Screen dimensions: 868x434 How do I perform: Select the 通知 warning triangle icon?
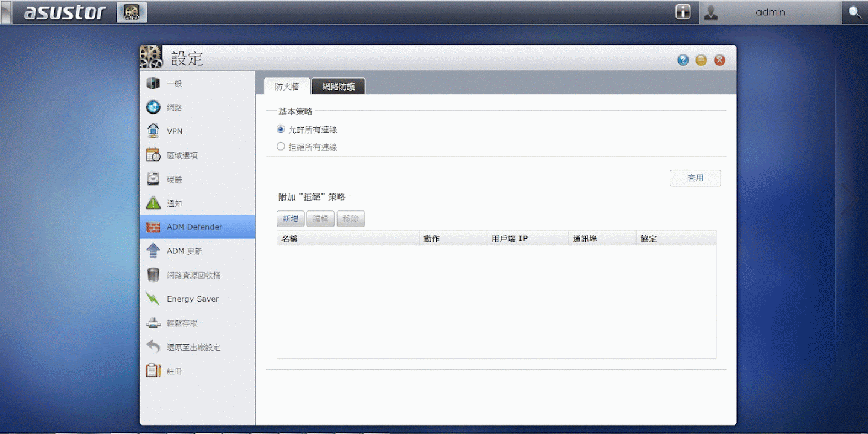coord(153,203)
